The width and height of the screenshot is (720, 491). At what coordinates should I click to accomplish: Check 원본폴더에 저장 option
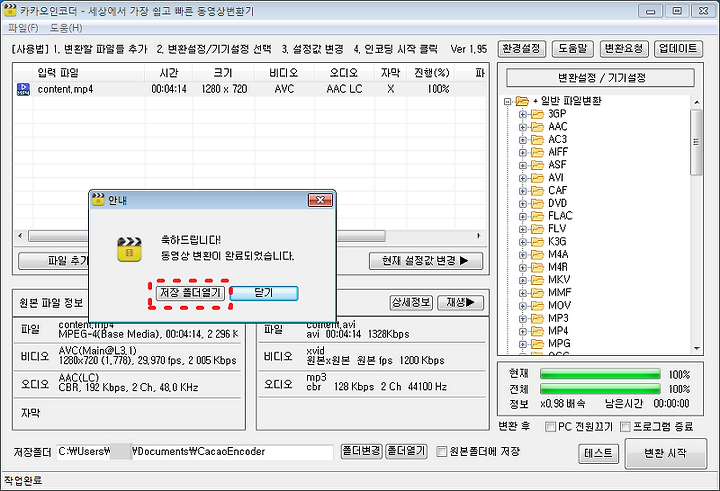coord(441,451)
